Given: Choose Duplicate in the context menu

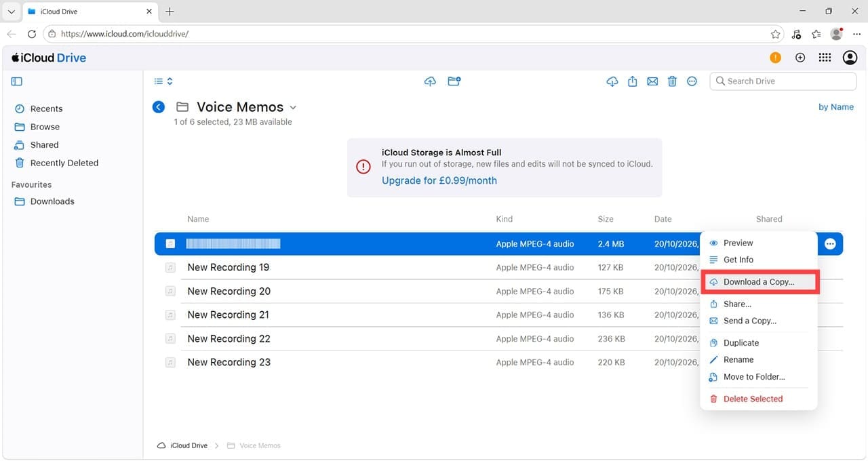Looking at the screenshot, I should pyautogui.click(x=741, y=343).
